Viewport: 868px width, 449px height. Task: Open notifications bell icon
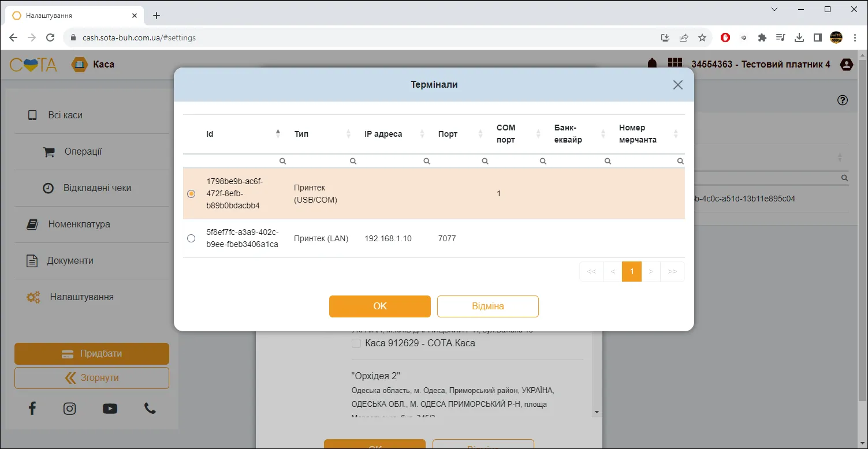[652, 64]
